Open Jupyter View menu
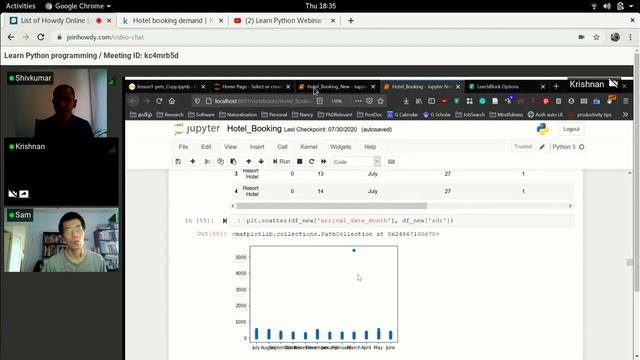Image resolution: width=640 pixels, height=360 pixels. tap(230, 147)
